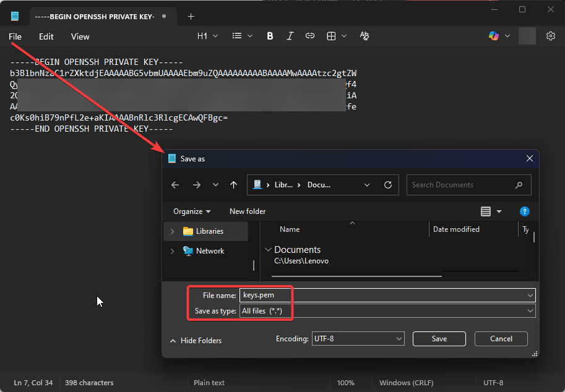This screenshot has width=565, height=392.
Task: Click the Save button
Action: click(439, 339)
